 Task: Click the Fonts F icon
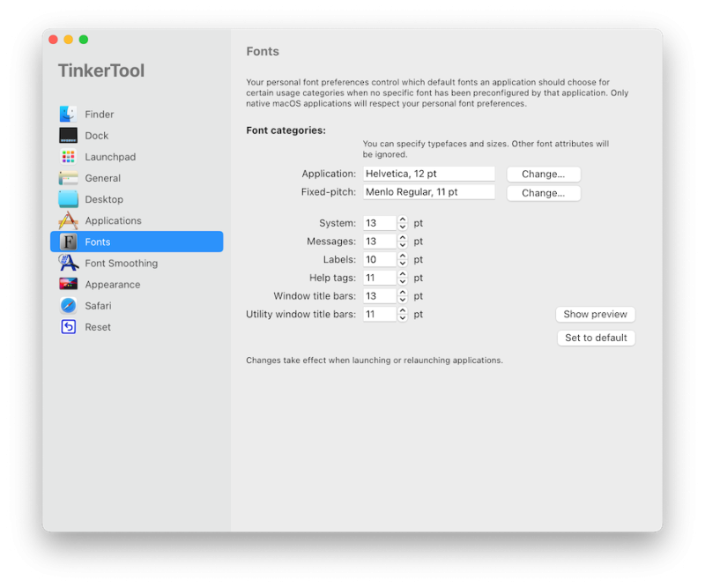coord(69,242)
